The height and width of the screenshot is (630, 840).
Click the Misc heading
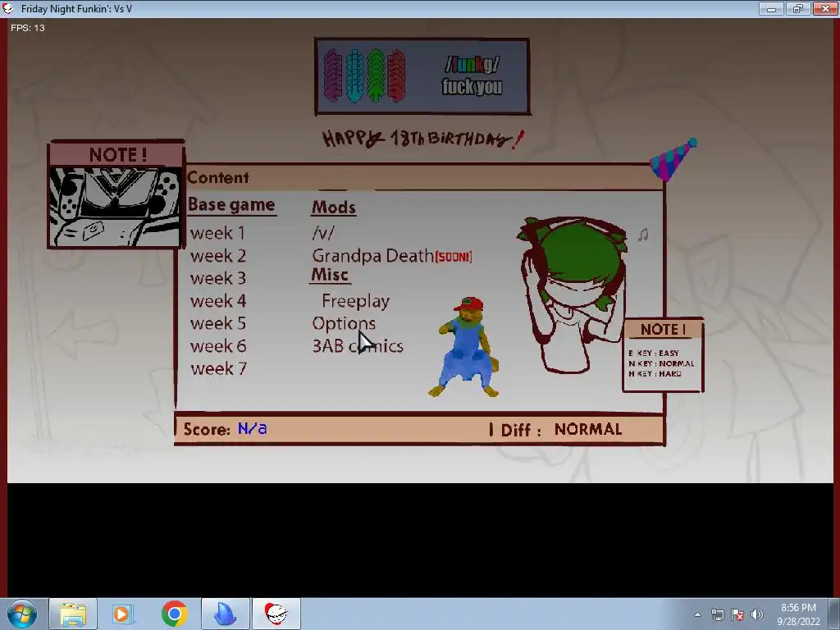[330, 275]
